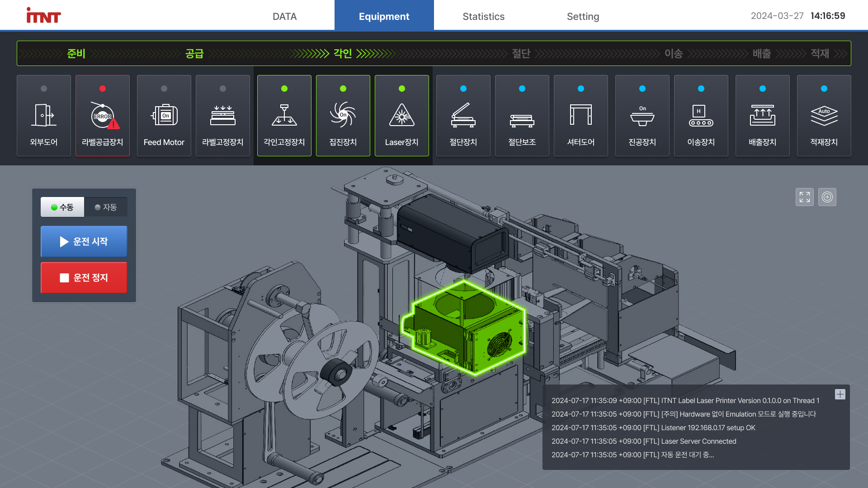Toggle the 진공장치 vacuum On tile

pos(642,116)
